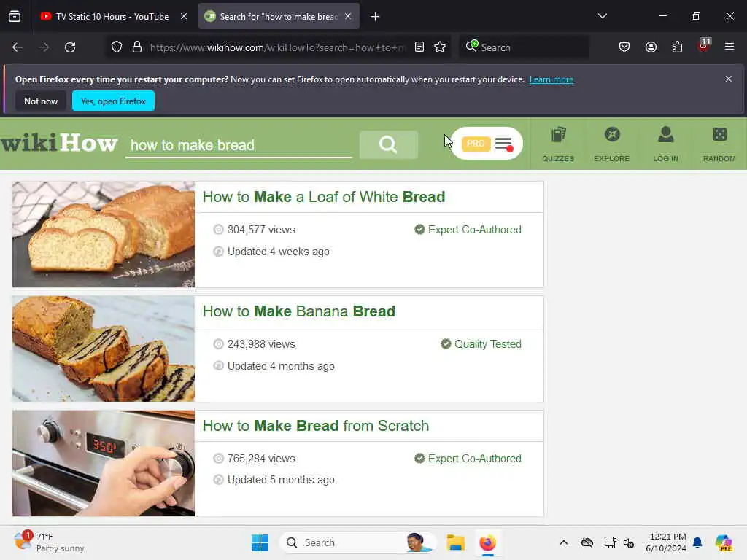Click the Windows taskbar Search box
Screen dimensions: 747x560
[x=357, y=542]
